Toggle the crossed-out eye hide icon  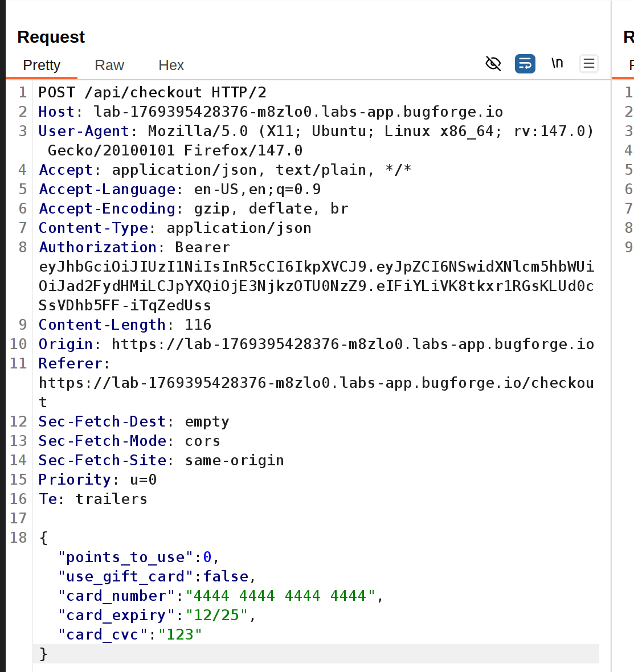(x=493, y=64)
